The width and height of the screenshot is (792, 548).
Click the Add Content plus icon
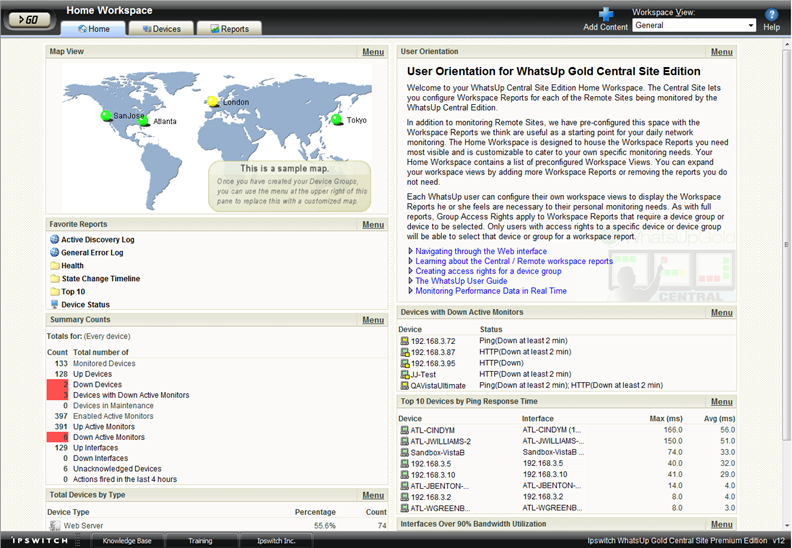[606, 14]
